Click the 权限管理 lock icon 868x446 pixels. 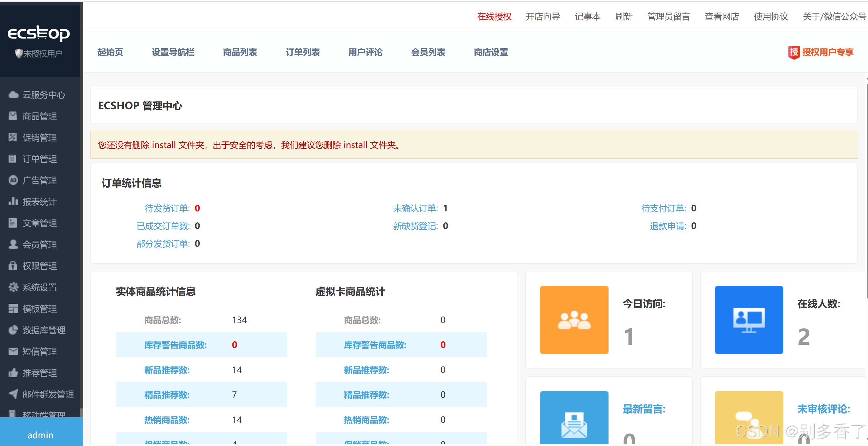click(13, 266)
